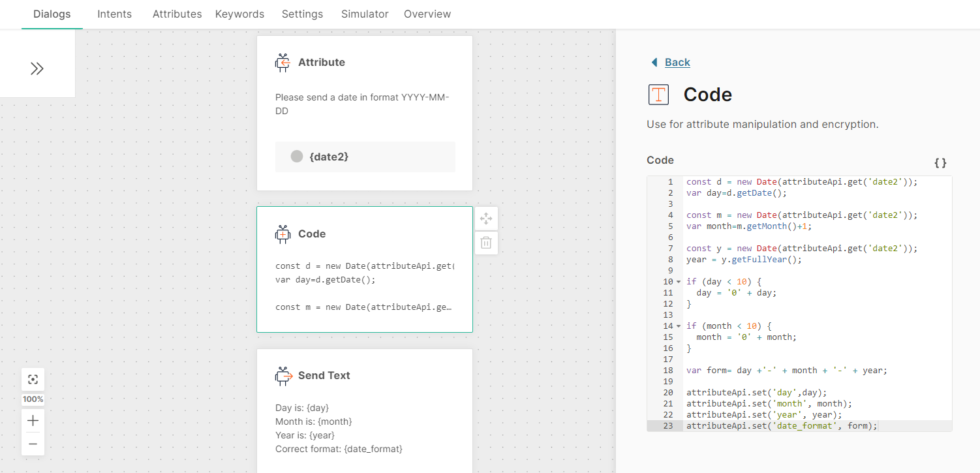Viewport: 980px width, 473px height.
Task: Expand the collapsed left sidebar panel
Action: point(37,69)
